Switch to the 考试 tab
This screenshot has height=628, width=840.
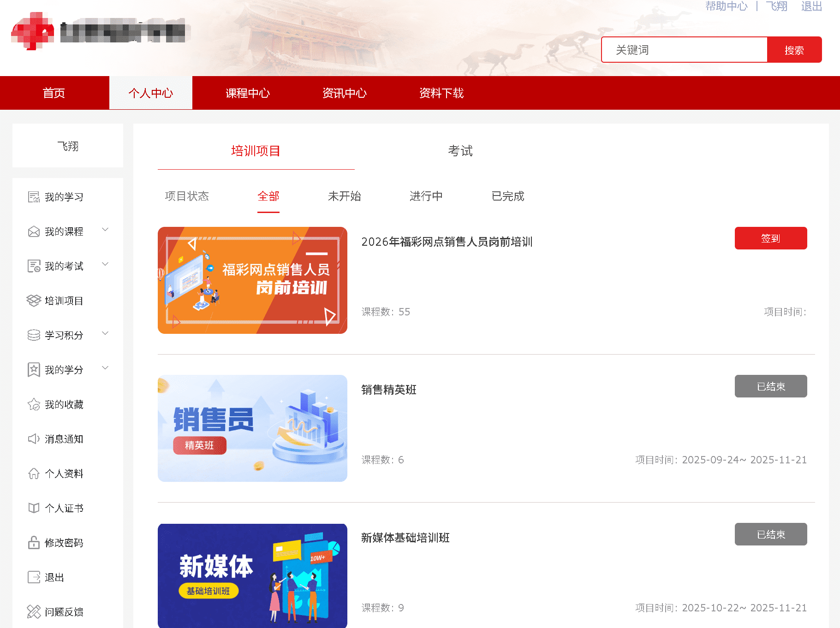460,151
